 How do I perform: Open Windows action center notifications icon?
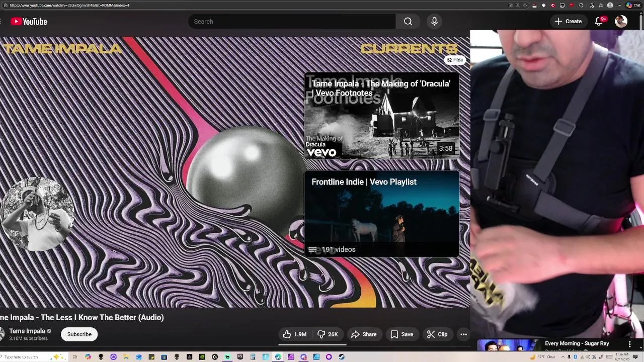point(635,357)
